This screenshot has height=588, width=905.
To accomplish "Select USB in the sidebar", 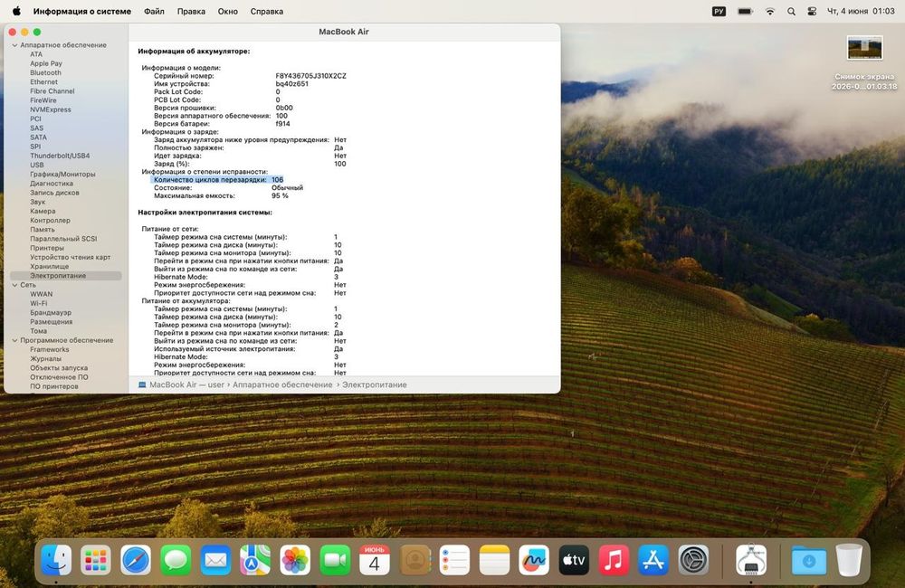I will click(37, 165).
